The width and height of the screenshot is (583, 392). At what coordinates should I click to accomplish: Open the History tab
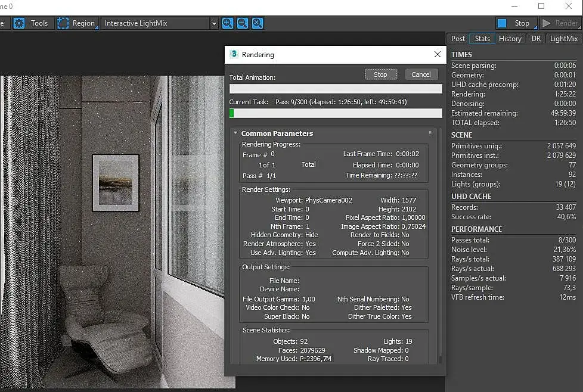510,39
